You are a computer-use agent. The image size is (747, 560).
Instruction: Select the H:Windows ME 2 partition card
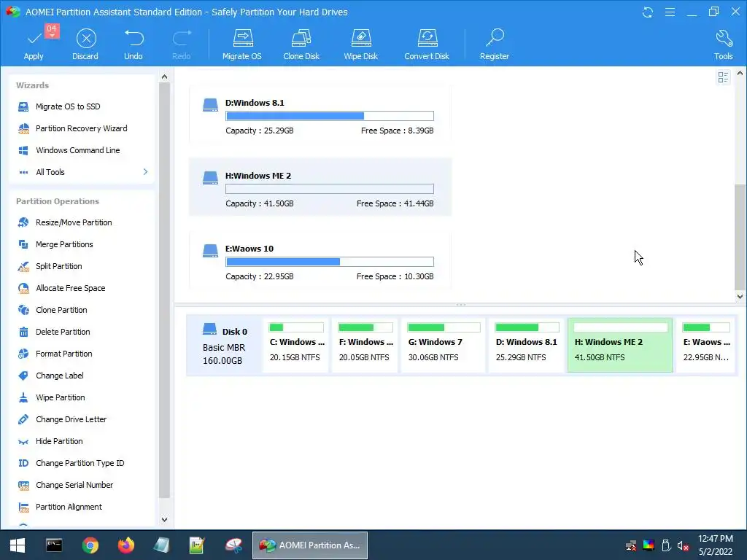[320, 187]
